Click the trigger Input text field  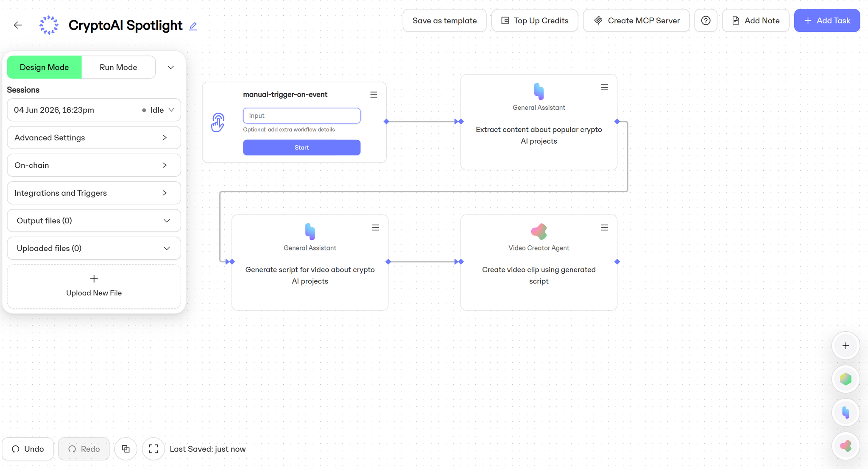(301, 116)
